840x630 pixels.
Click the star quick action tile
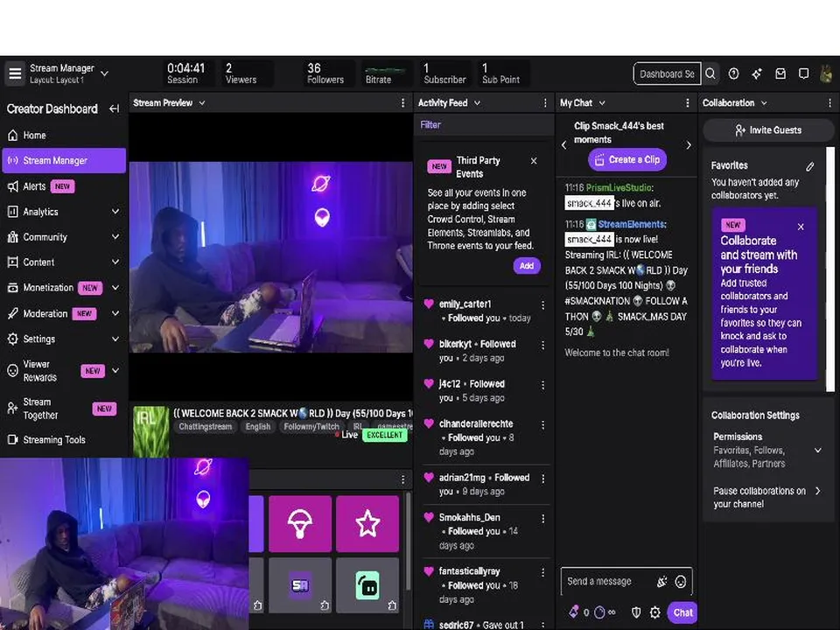(367, 523)
